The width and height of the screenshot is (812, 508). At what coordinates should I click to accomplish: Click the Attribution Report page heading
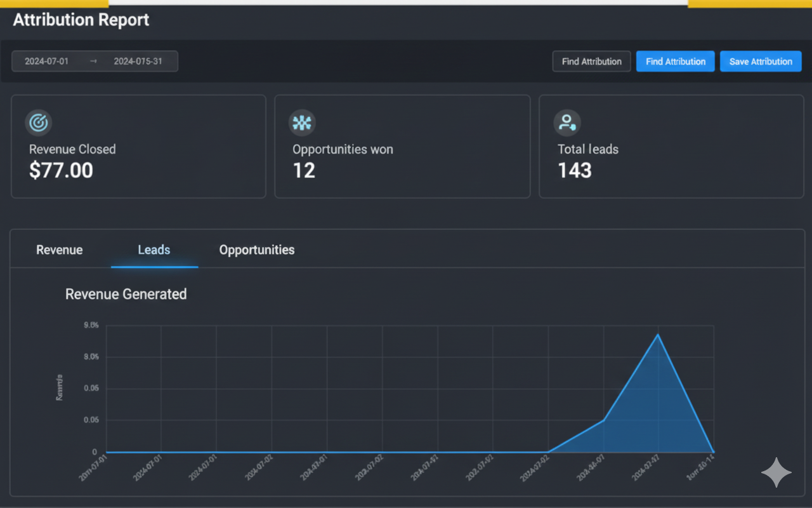[x=81, y=20]
